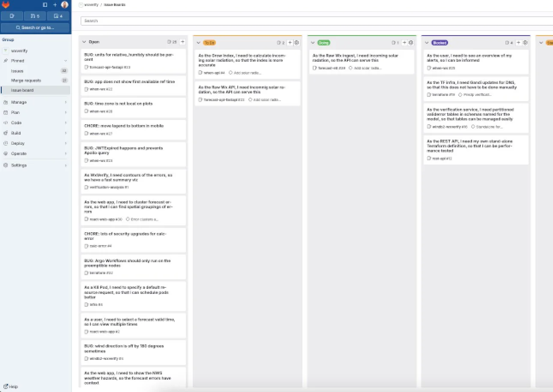The width and height of the screenshot is (553, 392).
Task: Open assigned issues counter button
Action: (x=12, y=16)
